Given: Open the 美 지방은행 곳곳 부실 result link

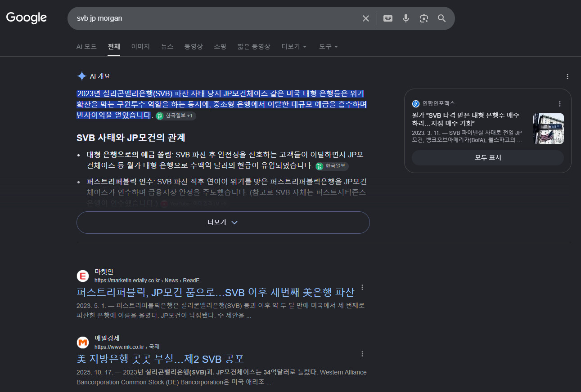Looking at the screenshot, I should 161,359.
